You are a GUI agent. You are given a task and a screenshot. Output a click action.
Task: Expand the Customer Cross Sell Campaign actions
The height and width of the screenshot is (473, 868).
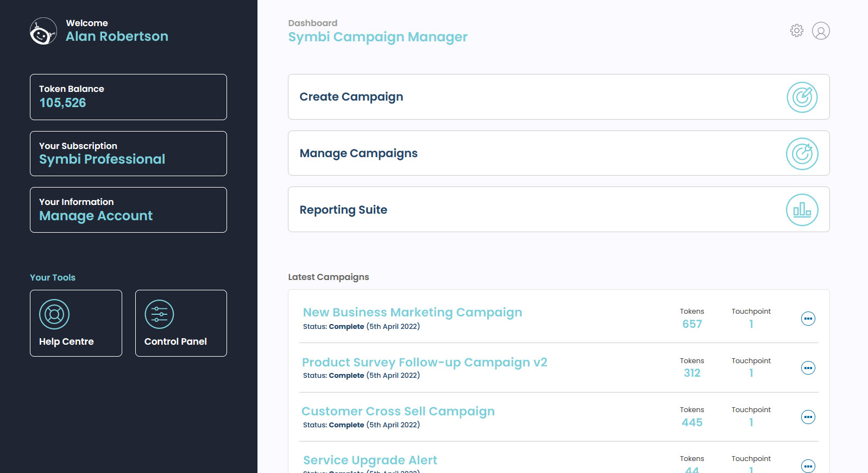tap(808, 417)
